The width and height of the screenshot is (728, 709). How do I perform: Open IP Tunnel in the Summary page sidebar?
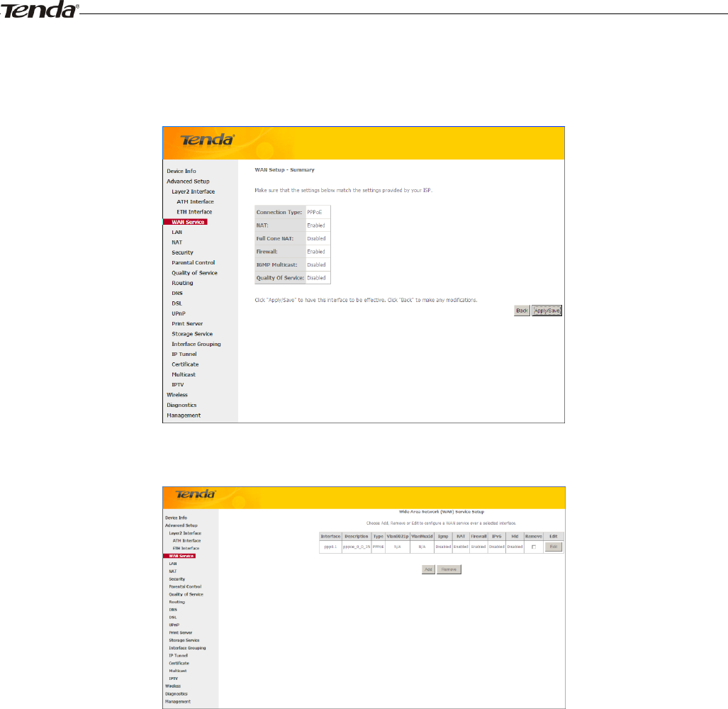pyautogui.click(x=184, y=354)
